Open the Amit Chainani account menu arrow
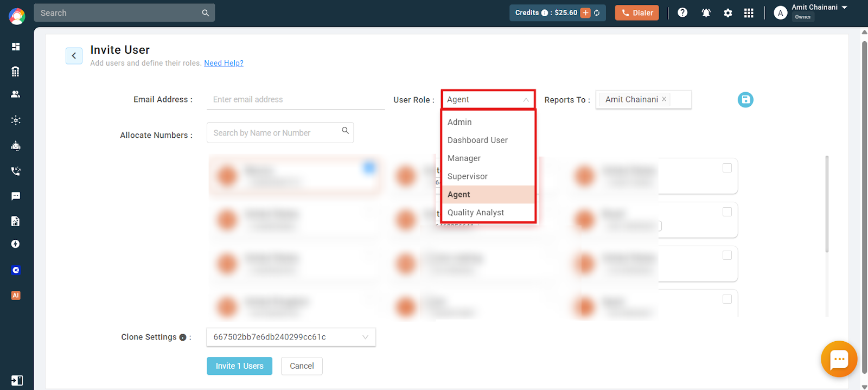This screenshot has width=868, height=390. point(845,8)
